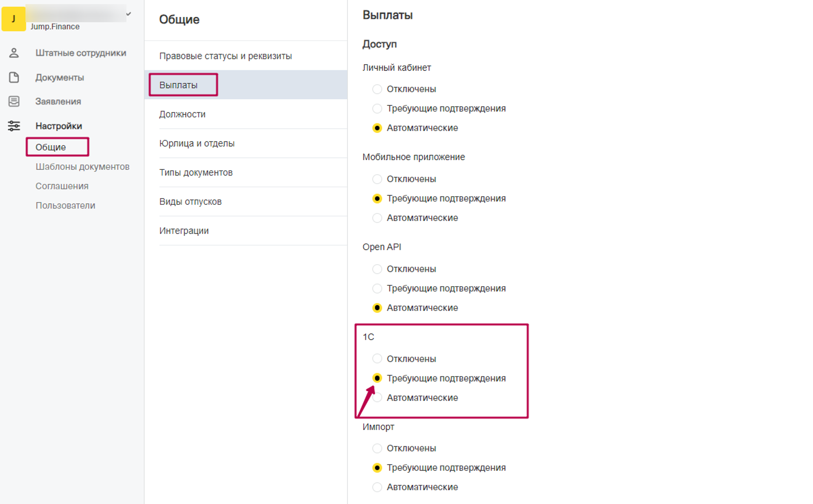Open the Соглашения settings page
The height and width of the screenshot is (504, 813).
point(62,186)
